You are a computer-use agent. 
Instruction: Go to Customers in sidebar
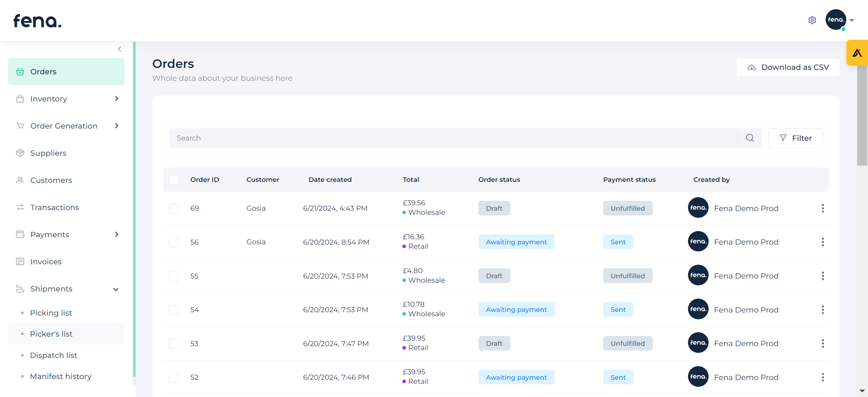(51, 180)
